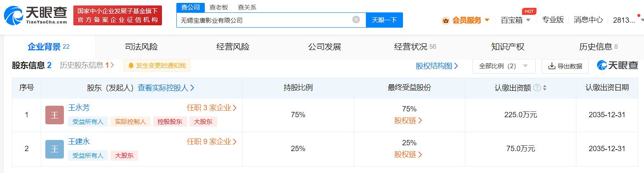
Task: Switch to the 查公司 search tab
Action: (x=191, y=7)
